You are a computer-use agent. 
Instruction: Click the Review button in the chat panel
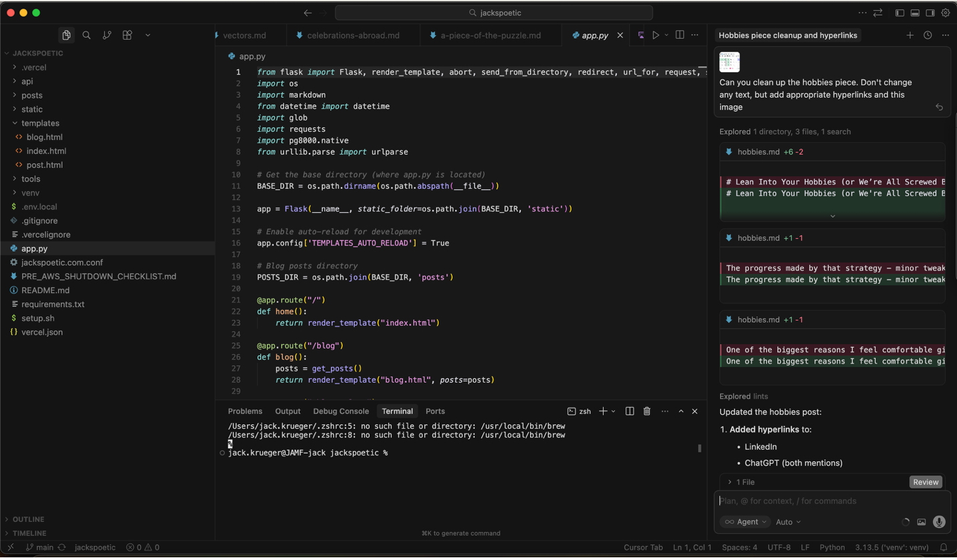(926, 482)
